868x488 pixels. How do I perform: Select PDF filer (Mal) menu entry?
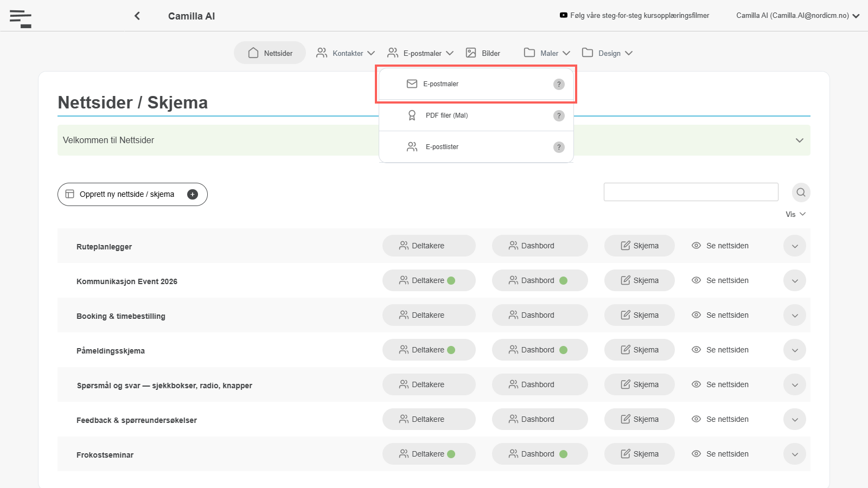476,115
